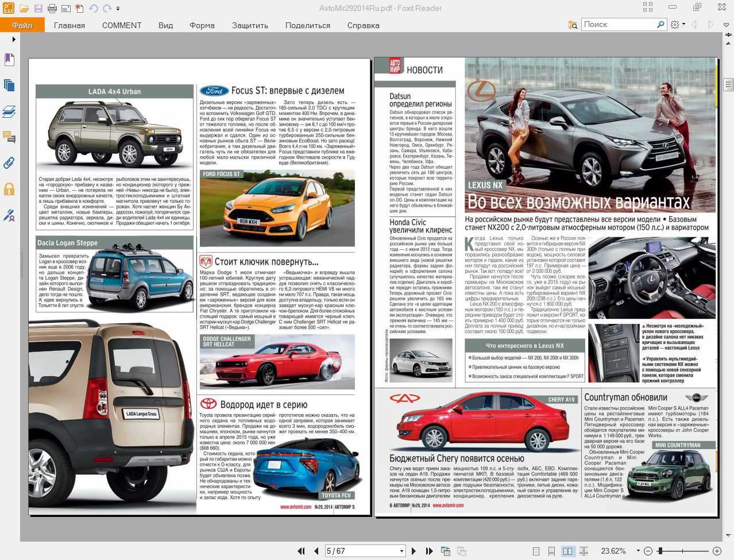Open the Digital Signatures panel
The width and height of the screenshot is (734, 560).
9,215
